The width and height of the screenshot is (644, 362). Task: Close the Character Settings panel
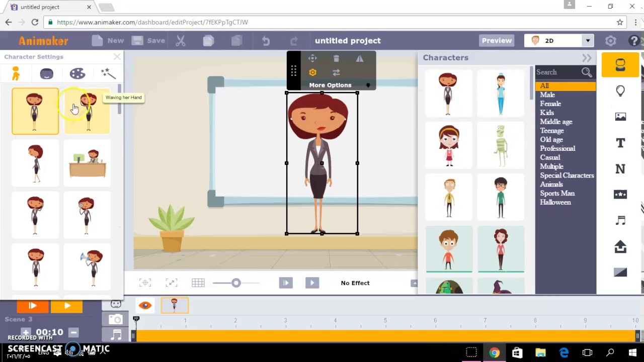click(x=117, y=57)
